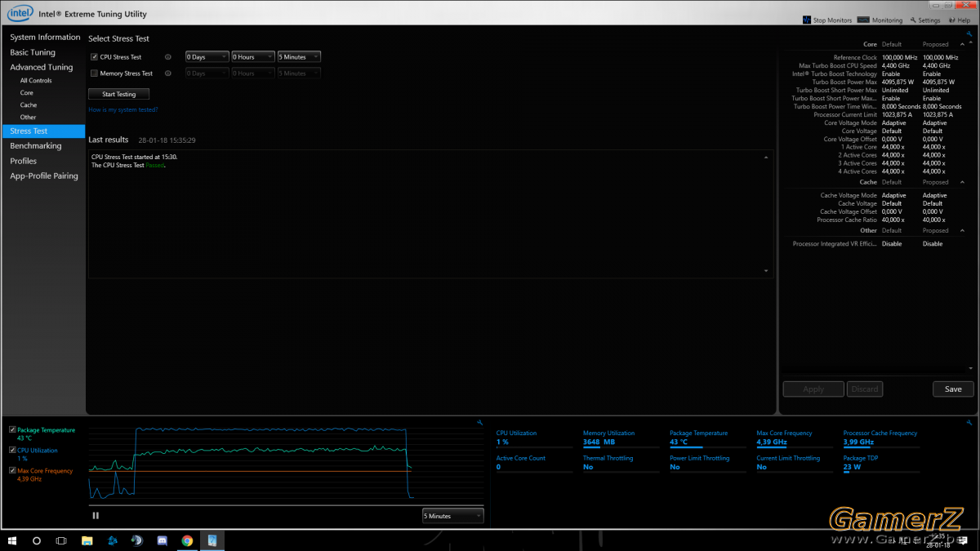The image size is (980, 551).
Task: Open Task View on taskbar
Action: (x=61, y=540)
